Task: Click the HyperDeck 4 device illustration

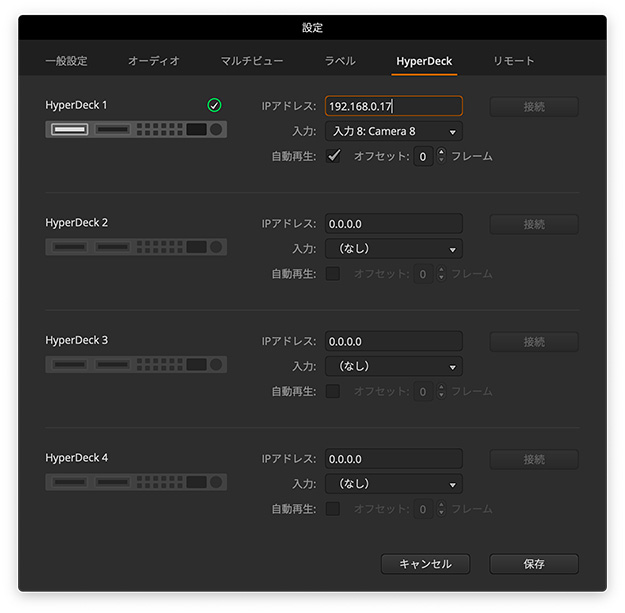Action: (x=136, y=482)
